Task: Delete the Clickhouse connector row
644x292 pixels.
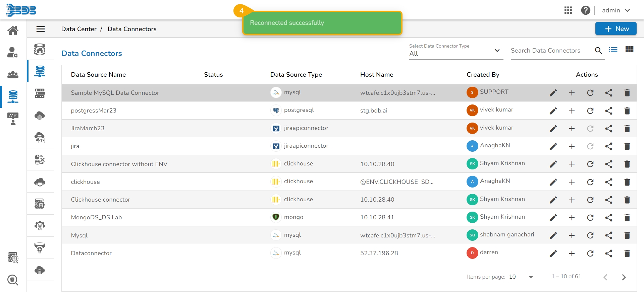Action: (x=627, y=200)
